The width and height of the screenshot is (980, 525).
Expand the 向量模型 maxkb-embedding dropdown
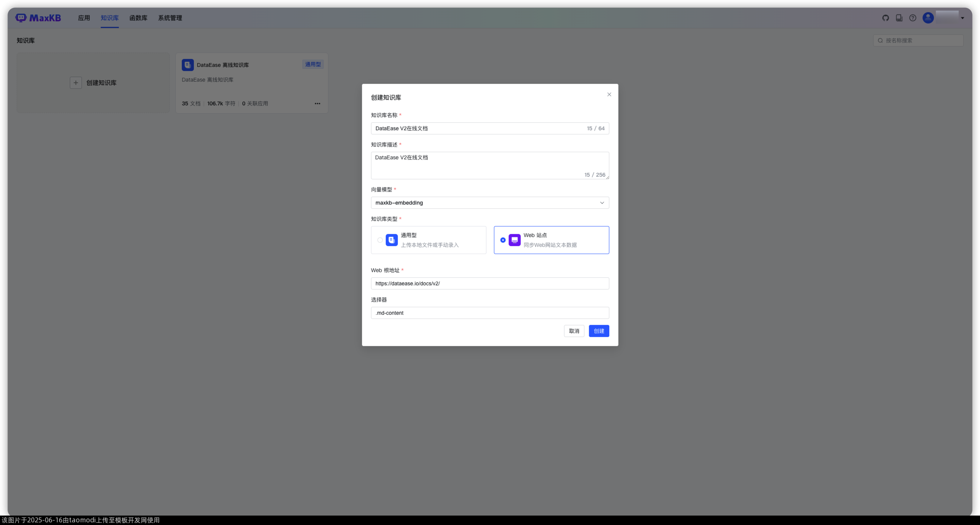[489, 203]
